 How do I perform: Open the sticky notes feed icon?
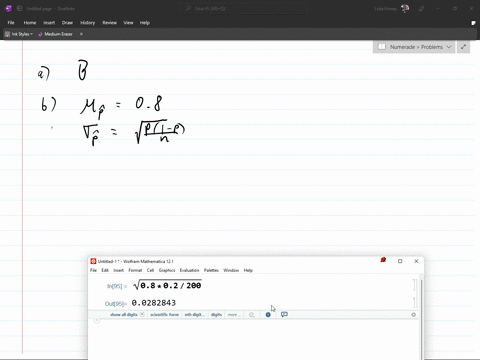click(473, 23)
